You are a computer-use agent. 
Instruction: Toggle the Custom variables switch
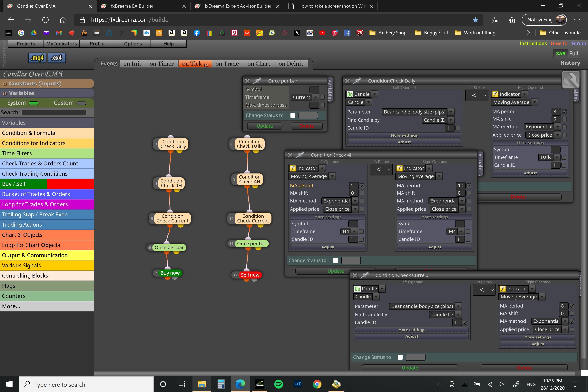(81, 103)
